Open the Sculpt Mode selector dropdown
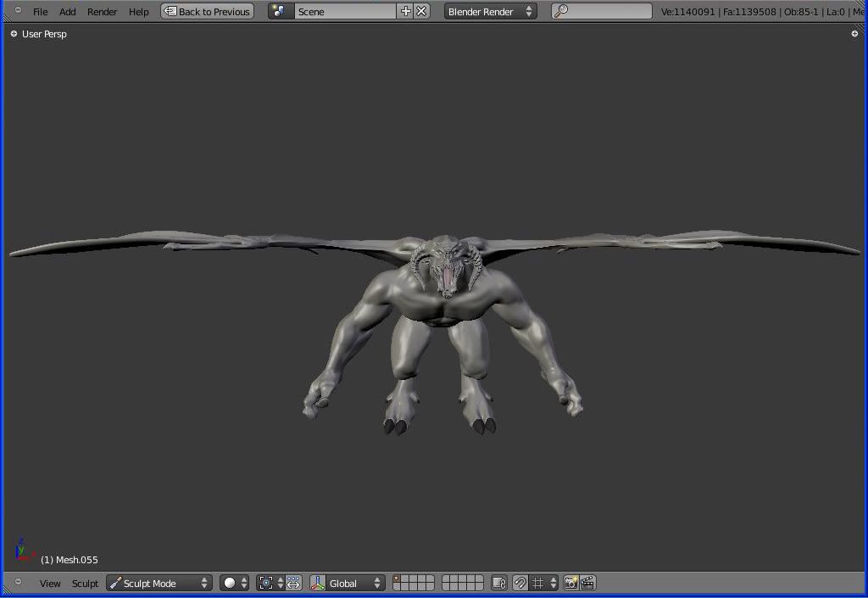Viewport: 868px width, 598px height. point(159,584)
